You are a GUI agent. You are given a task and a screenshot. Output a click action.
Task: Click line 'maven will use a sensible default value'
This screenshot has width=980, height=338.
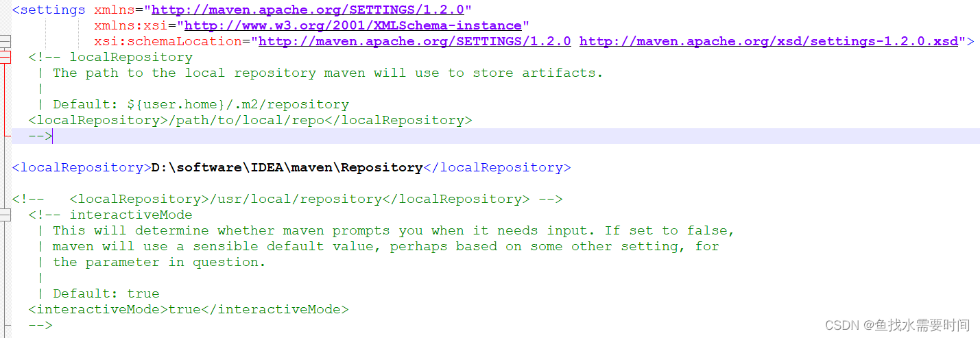385,246
